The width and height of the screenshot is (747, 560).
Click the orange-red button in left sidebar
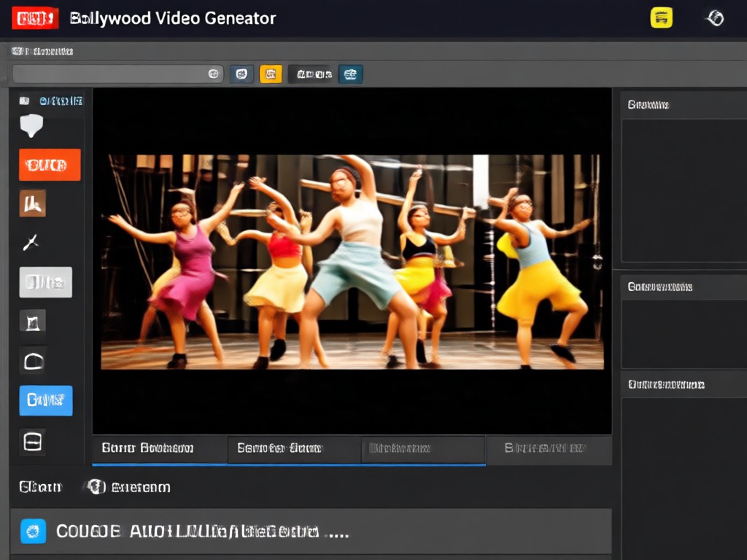coord(50,165)
